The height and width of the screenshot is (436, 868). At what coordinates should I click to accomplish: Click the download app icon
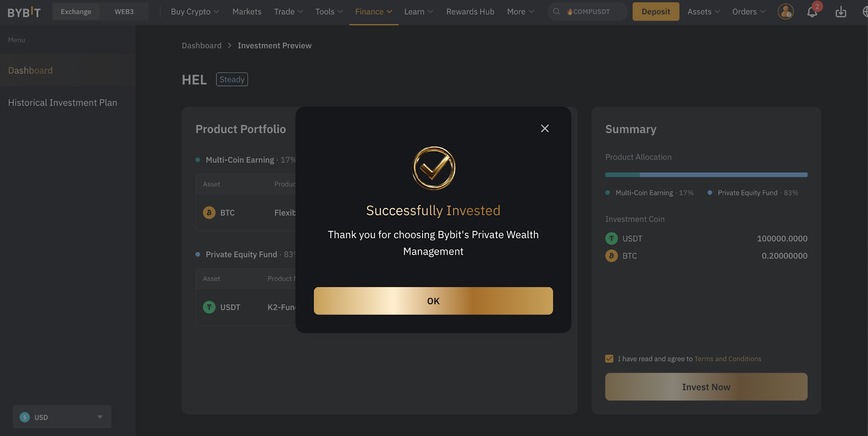pyautogui.click(x=841, y=12)
